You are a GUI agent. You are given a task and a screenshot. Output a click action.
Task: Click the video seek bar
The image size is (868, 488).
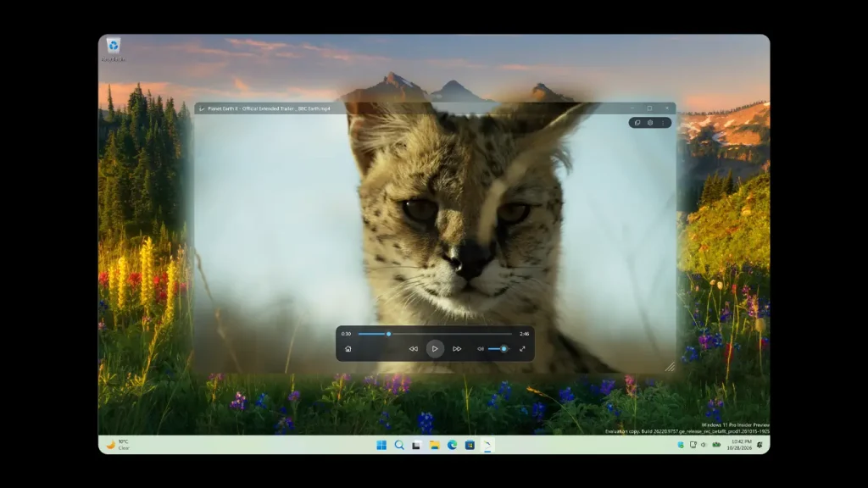tap(435, 334)
